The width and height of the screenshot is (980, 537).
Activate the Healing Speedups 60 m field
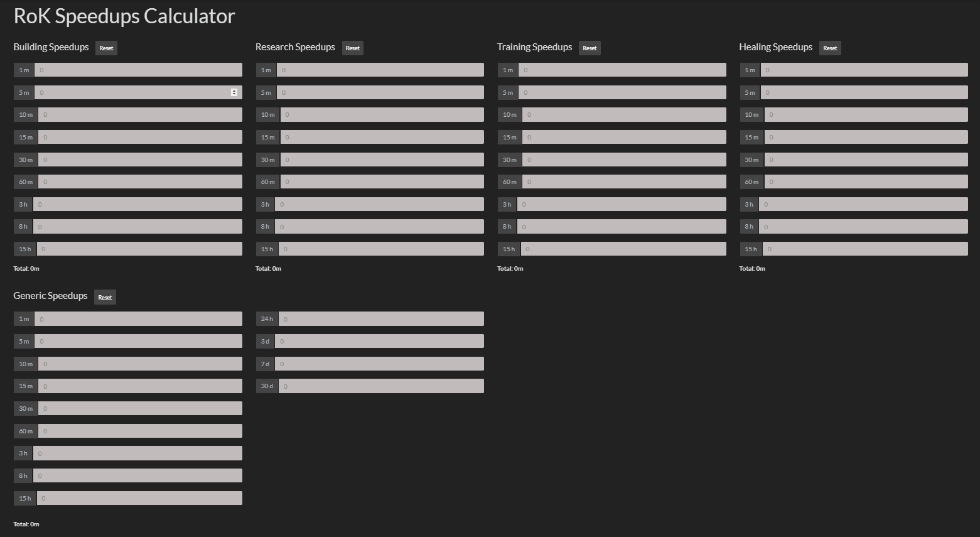[x=866, y=182]
